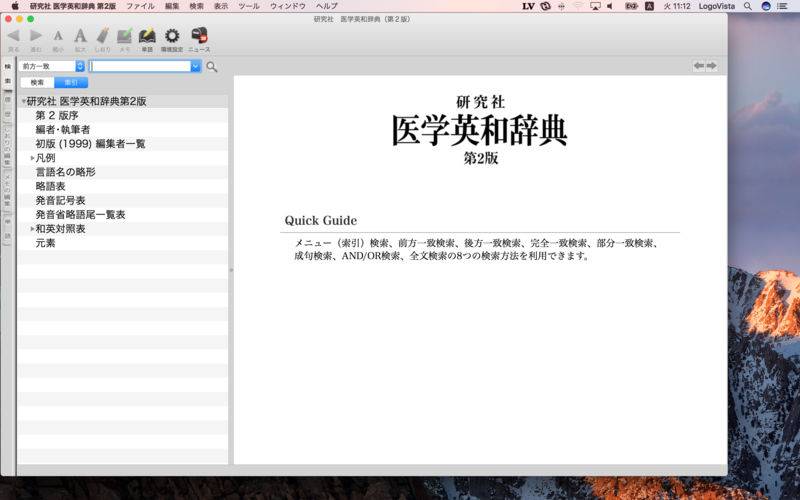Open the ヘルプ menu
800x500 pixels.
tap(327, 6)
